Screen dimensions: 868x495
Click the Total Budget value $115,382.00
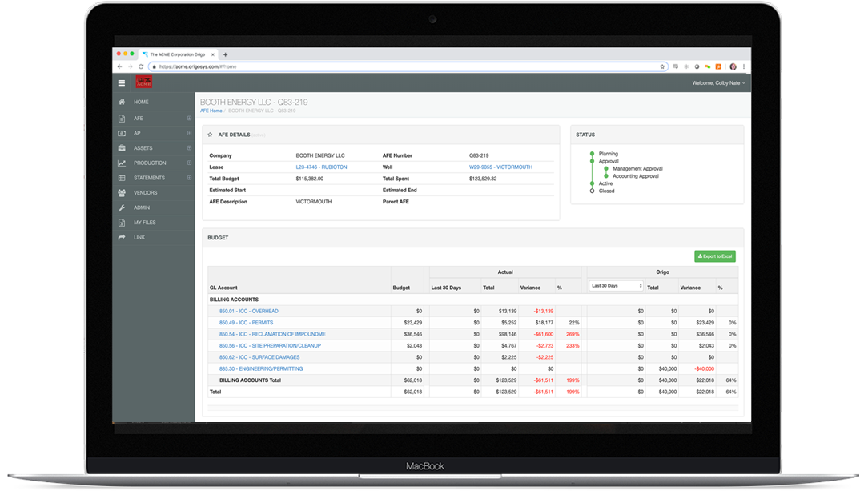310,179
